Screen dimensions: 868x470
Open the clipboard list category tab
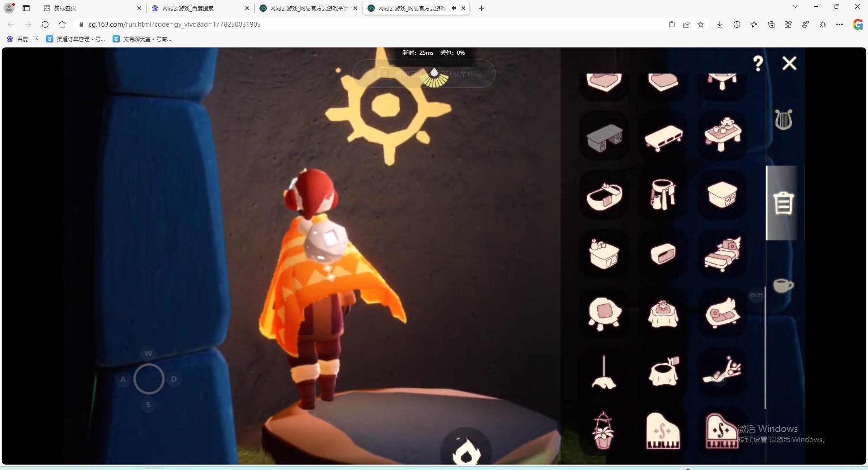(783, 202)
